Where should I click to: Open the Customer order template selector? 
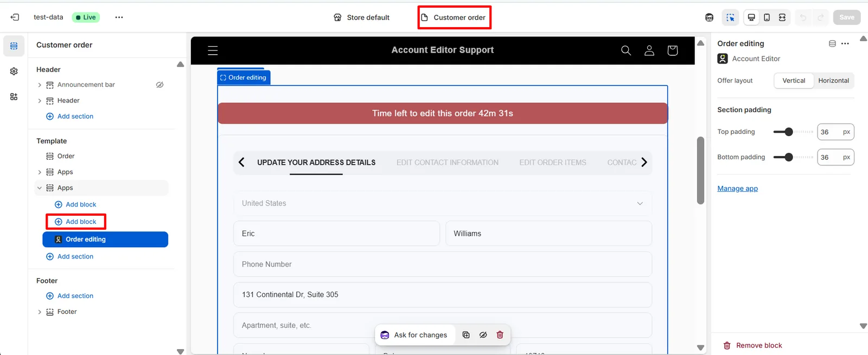click(454, 17)
